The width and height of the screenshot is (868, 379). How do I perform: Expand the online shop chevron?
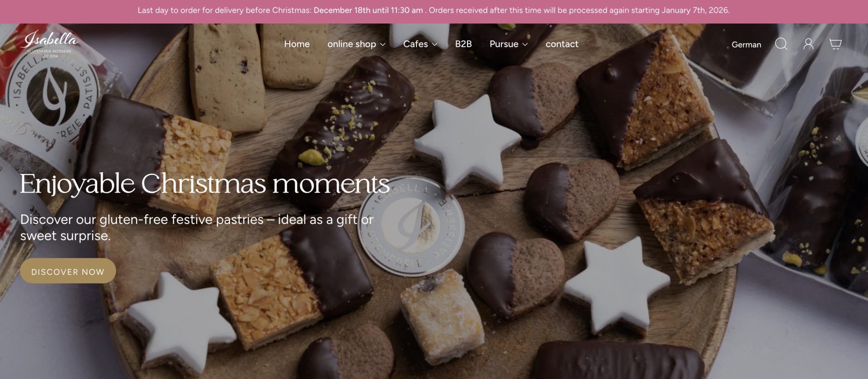pyautogui.click(x=382, y=44)
